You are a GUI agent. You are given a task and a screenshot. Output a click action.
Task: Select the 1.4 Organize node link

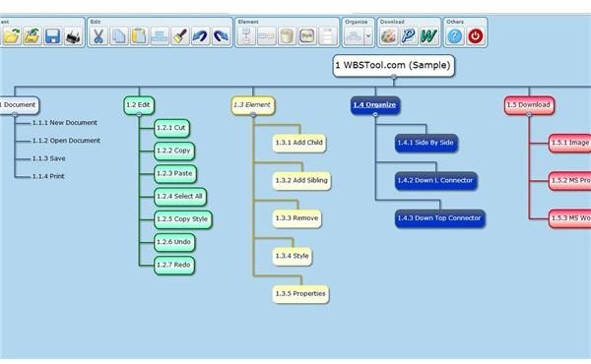tap(374, 104)
